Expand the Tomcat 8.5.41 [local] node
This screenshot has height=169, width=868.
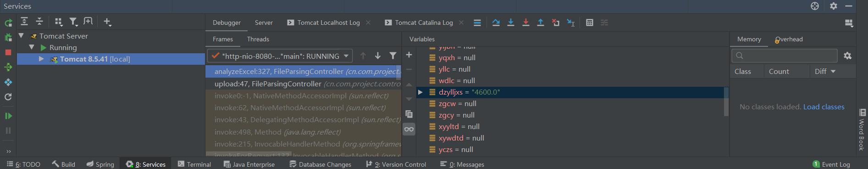[41, 59]
